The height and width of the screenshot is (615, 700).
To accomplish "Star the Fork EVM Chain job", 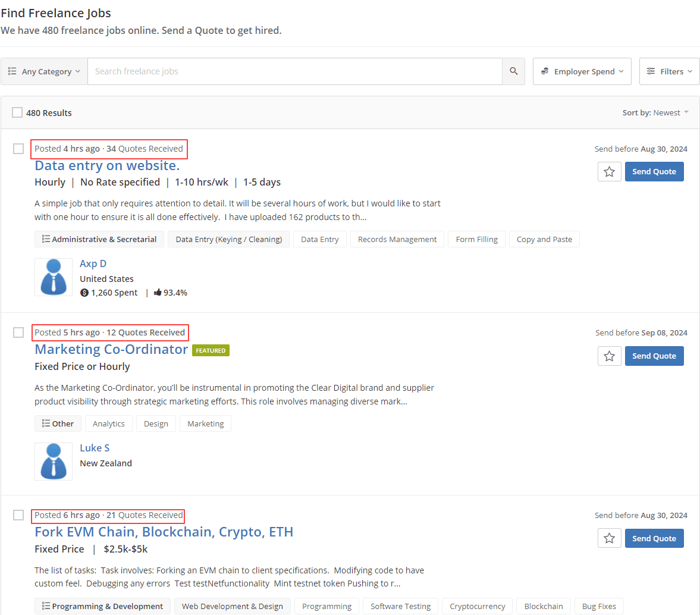I will (610, 538).
